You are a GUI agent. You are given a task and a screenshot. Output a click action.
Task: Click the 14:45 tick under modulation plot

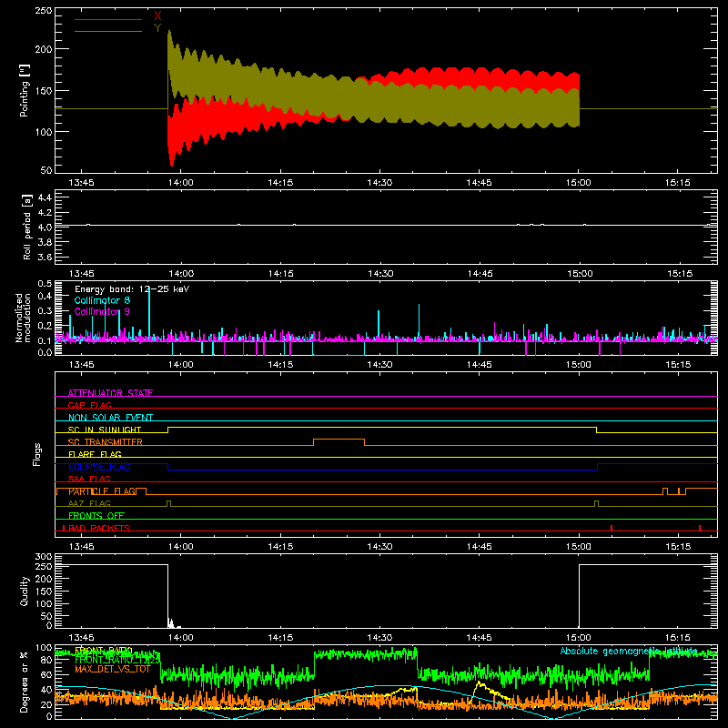pos(480,365)
